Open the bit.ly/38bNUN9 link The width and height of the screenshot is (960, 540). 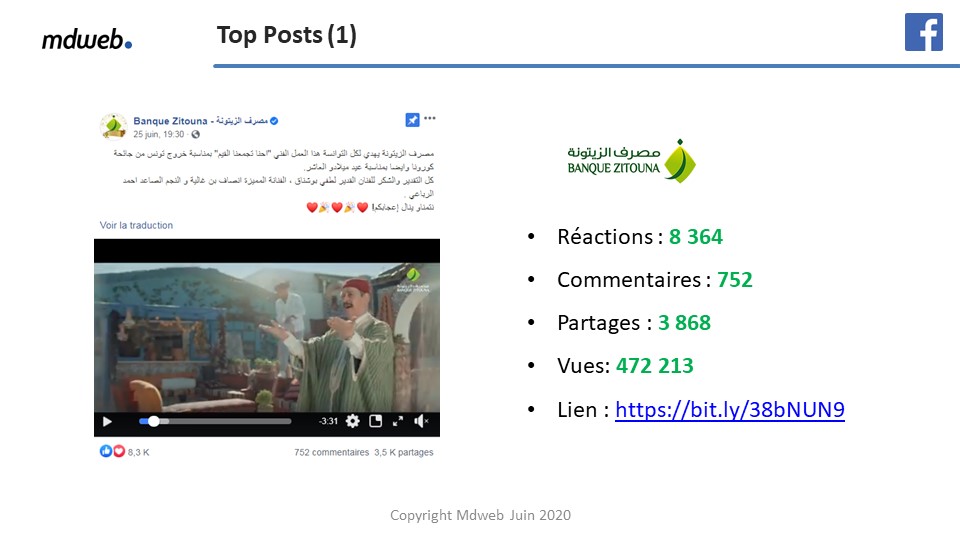(730, 409)
